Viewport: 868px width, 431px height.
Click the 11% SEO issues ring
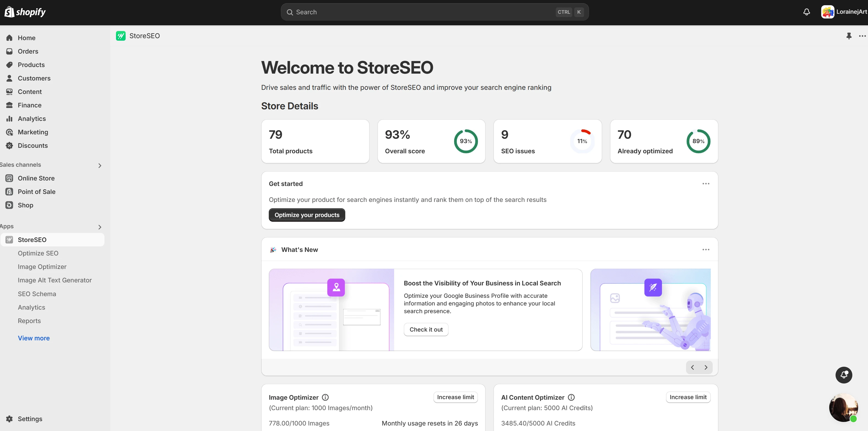coord(582,141)
